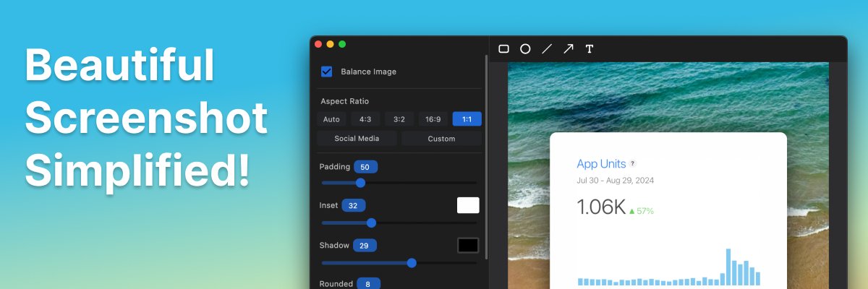This screenshot has height=289, width=868.
Task: Choose the 16:9 aspect ratio
Action: point(433,119)
